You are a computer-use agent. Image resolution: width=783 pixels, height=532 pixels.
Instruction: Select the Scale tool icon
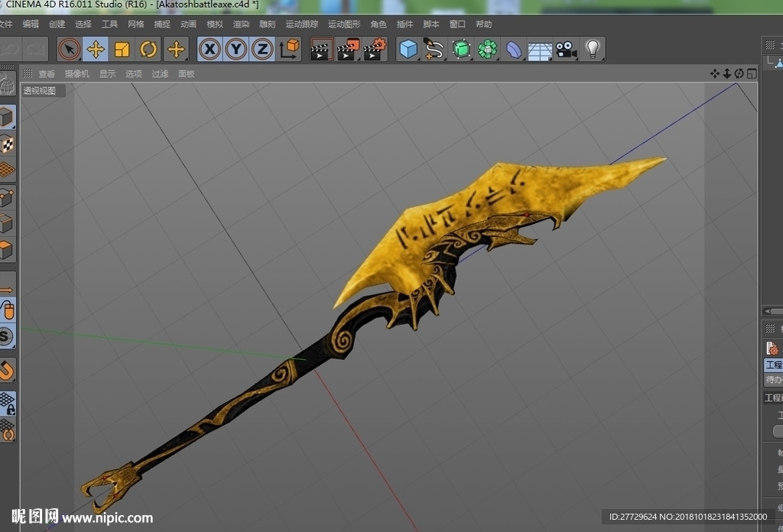(122, 50)
